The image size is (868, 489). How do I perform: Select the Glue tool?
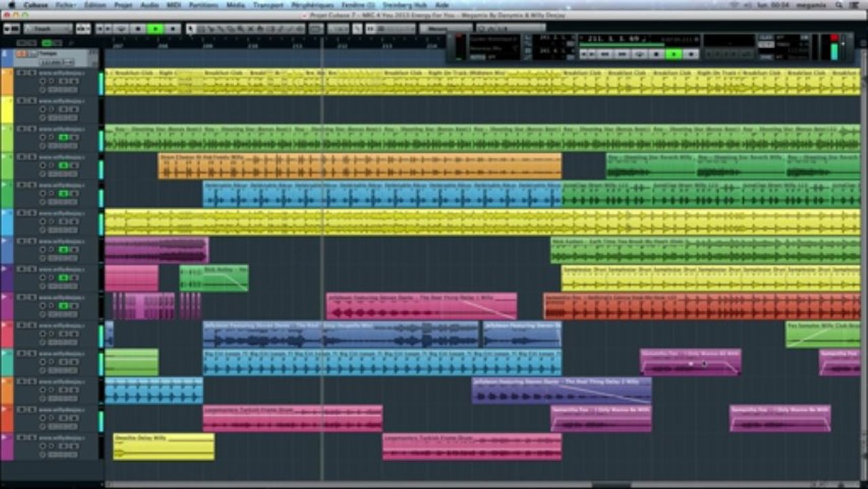coord(221,29)
